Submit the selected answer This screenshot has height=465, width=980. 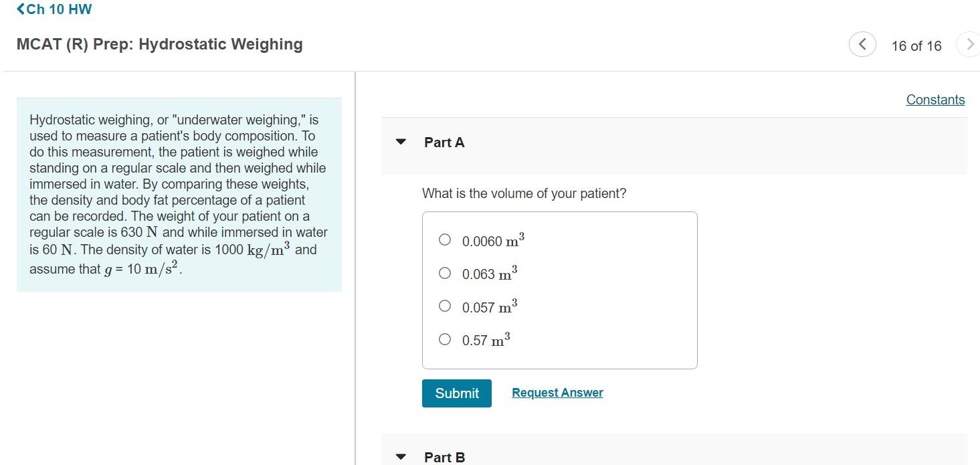coord(456,393)
